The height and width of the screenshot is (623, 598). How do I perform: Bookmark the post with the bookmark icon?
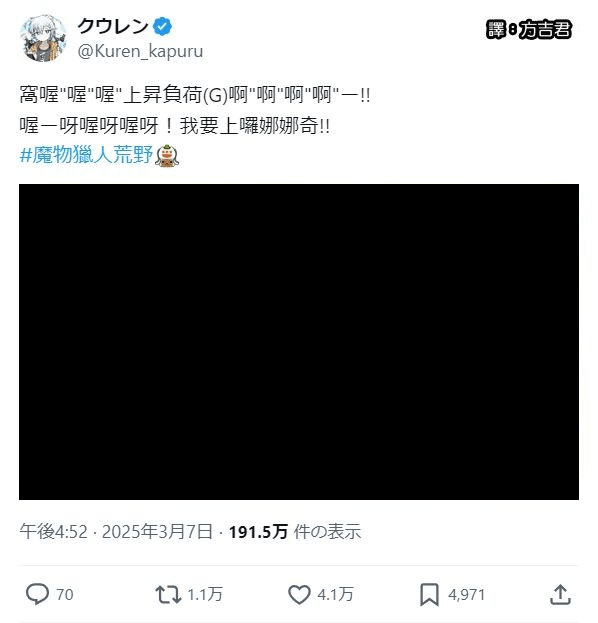point(429,594)
